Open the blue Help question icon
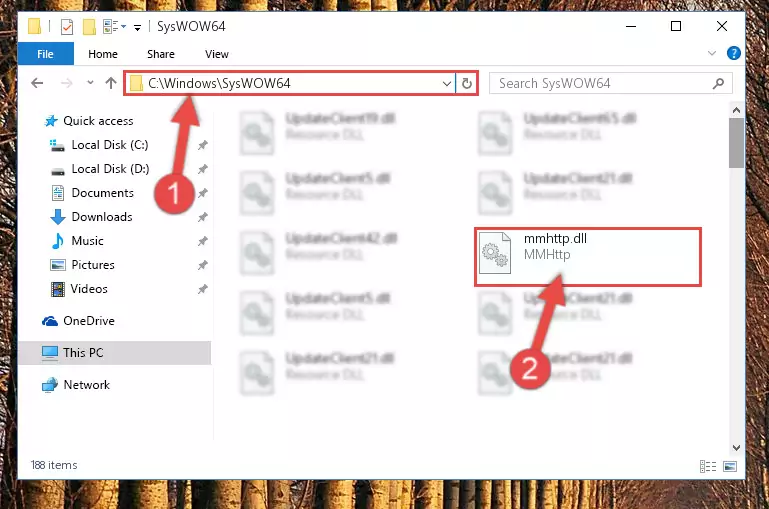Screen dimensions: 769x509 tap(734, 53)
